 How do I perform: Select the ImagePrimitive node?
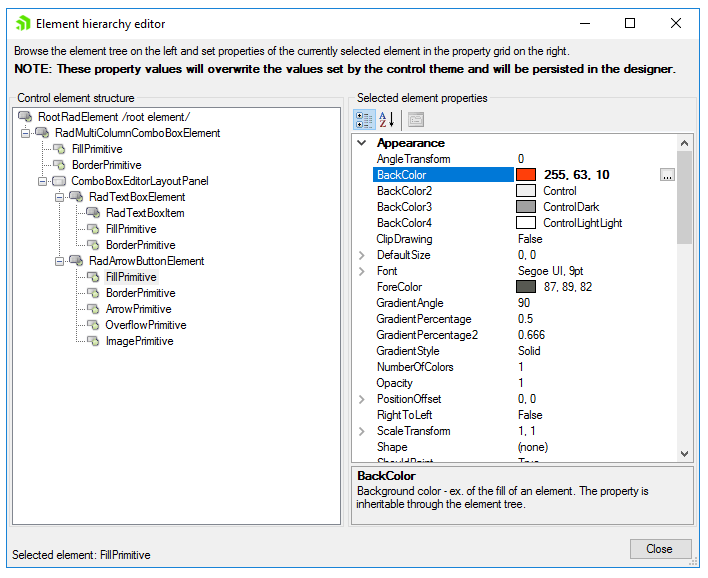tap(139, 341)
